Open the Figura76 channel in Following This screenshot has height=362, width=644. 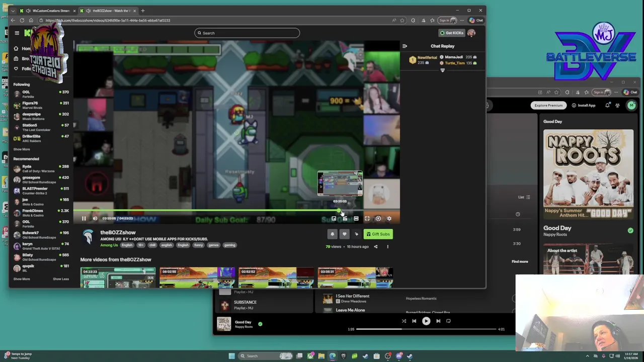coord(41,105)
